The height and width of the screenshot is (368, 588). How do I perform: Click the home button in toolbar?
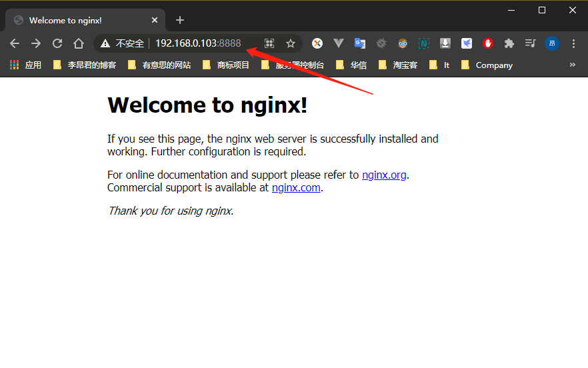tap(79, 43)
